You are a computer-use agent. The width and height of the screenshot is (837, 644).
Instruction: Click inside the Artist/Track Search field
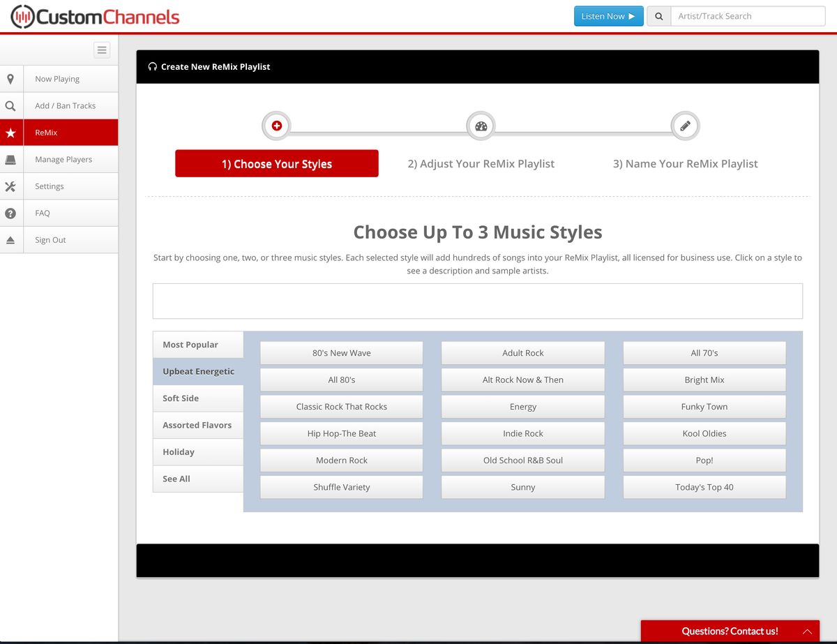748,15
